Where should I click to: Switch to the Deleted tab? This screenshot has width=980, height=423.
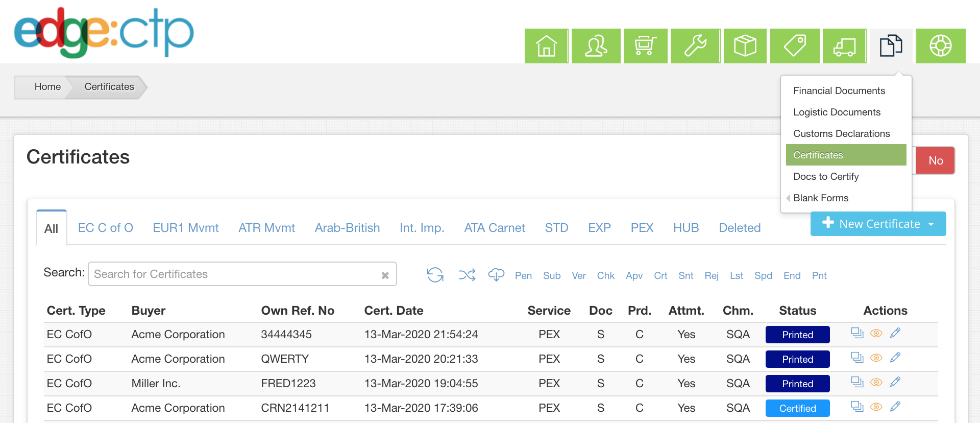click(740, 228)
